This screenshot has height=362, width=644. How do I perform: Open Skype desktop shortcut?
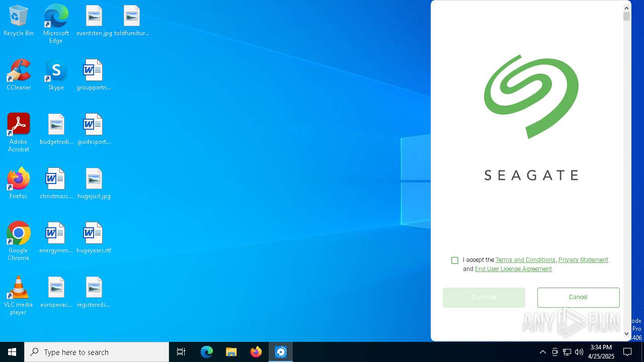[56, 75]
